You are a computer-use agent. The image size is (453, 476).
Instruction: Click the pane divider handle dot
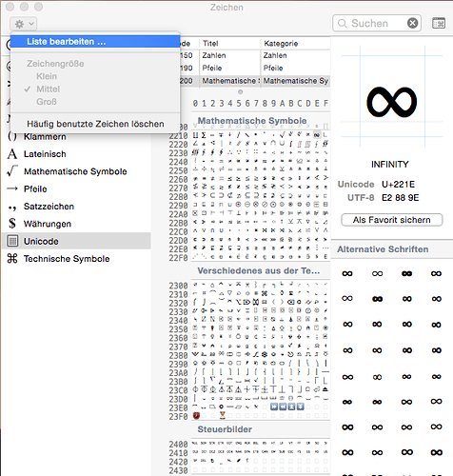tap(241, 92)
